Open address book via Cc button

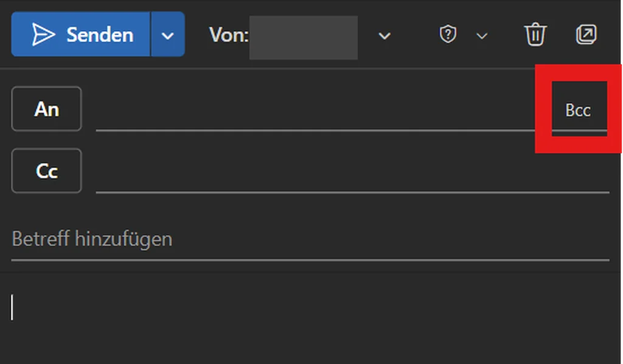(x=46, y=171)
